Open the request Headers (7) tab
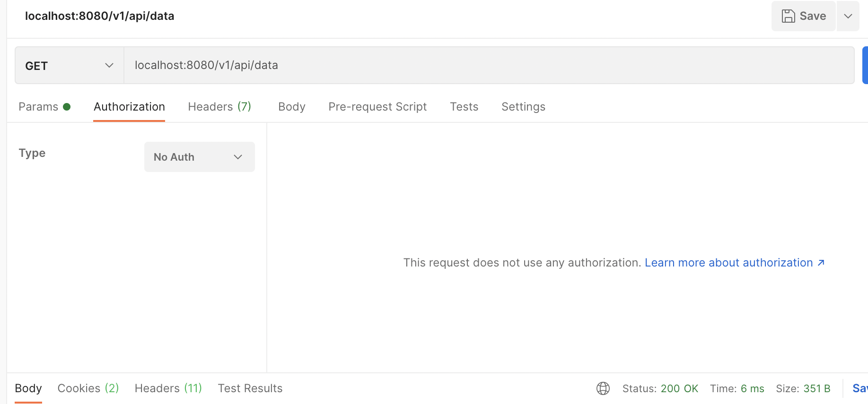Screen dimensions: 868x404 [x=219, y=107]
